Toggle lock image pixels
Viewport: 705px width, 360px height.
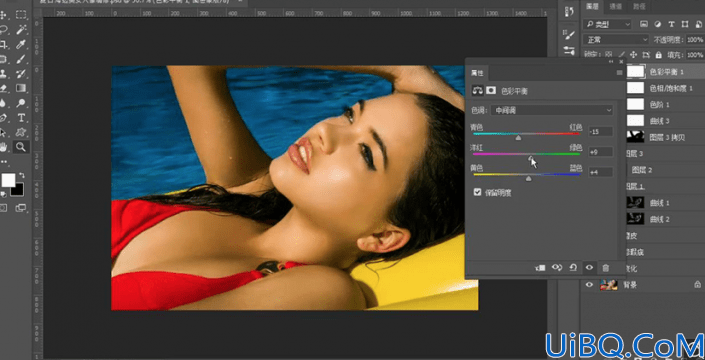(x=621, y=55)
